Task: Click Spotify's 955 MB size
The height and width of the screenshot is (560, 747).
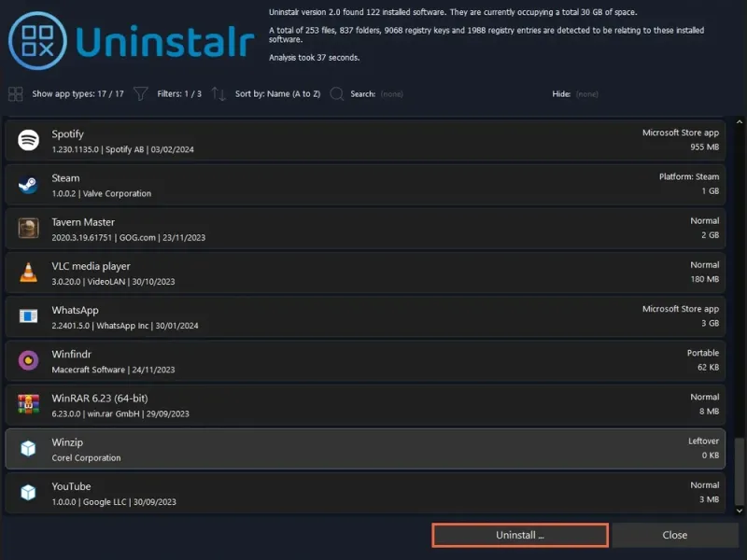Action: (x=705, y=147)
